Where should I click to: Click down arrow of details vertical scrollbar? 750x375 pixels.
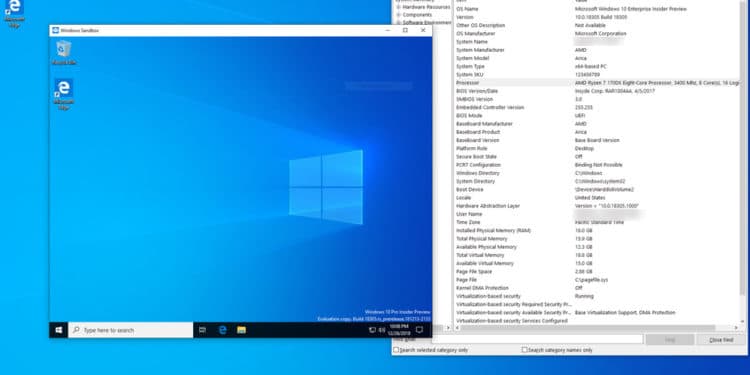tap(743, 321)
